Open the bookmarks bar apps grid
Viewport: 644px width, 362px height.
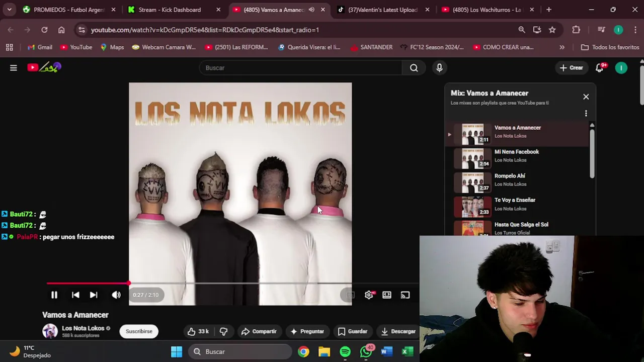9,47
